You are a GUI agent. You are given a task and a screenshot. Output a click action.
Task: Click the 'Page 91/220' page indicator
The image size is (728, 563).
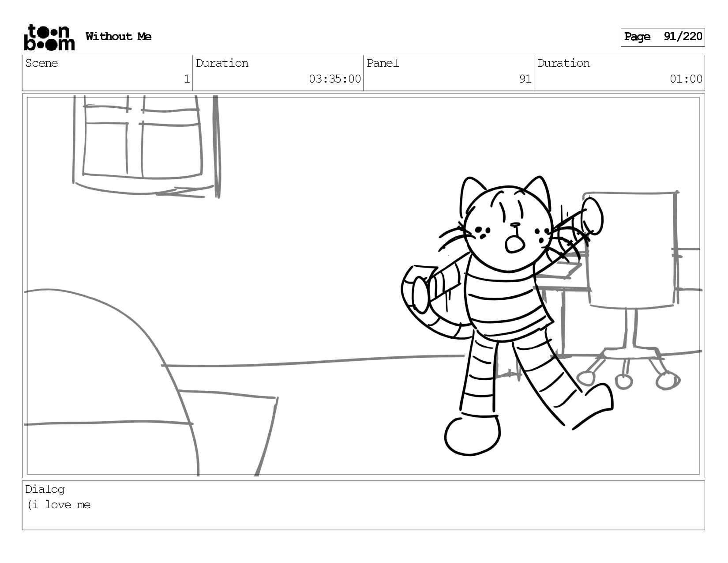pyautogui.click(x=663, y=37)
